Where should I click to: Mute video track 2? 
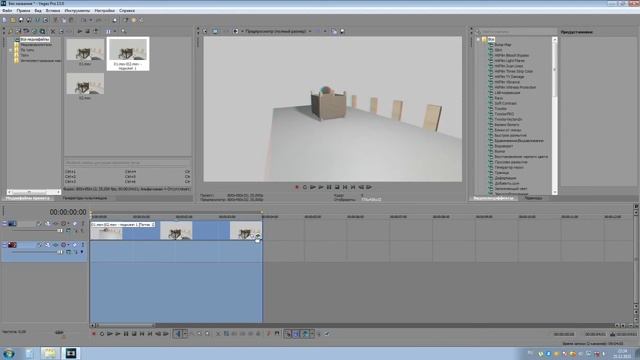[x=75, y=245]
